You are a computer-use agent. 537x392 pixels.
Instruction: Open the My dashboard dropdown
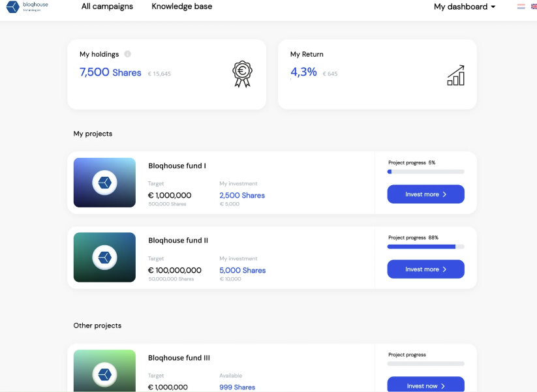point(464,7)
